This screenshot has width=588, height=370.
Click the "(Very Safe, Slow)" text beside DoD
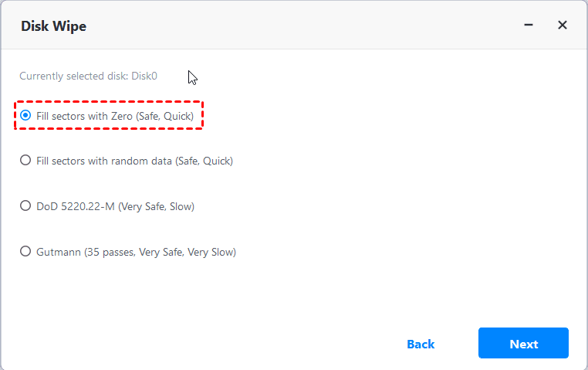point(156,206)
